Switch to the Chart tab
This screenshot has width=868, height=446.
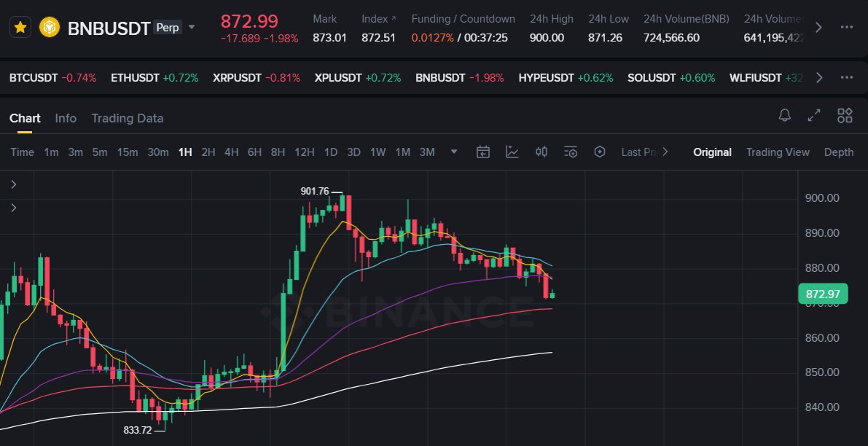click(x=25, y=118)
